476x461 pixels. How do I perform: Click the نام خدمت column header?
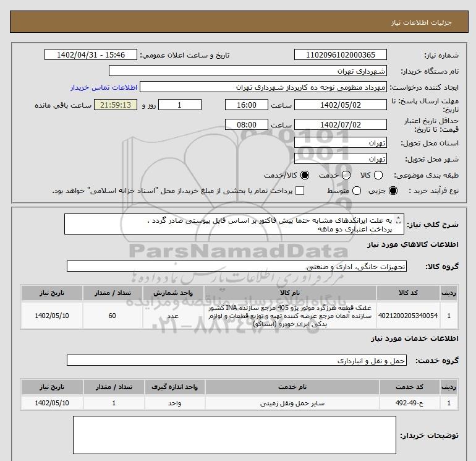pos(292,387)
